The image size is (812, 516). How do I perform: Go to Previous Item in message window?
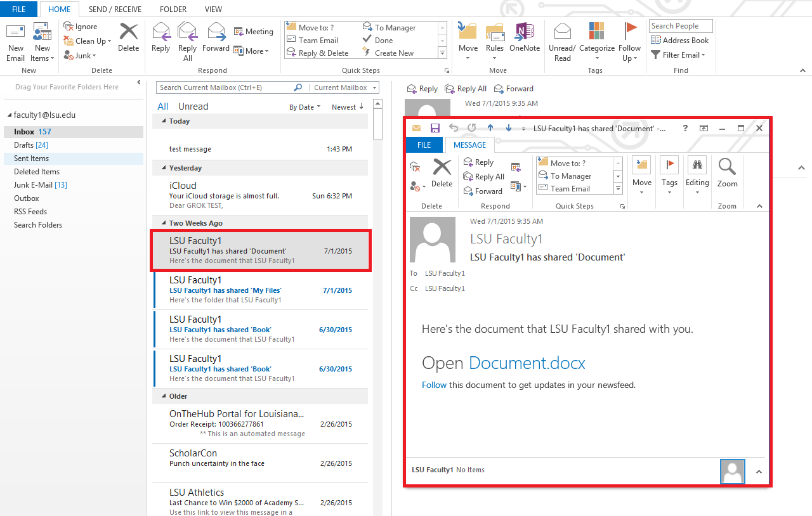[x=490, y=128]
